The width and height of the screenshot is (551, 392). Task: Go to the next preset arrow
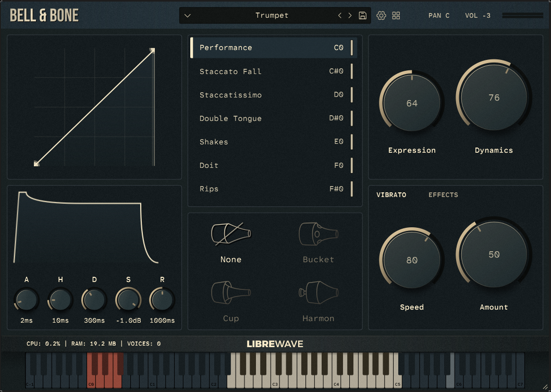pyautogui.click(x=350, y=16)
